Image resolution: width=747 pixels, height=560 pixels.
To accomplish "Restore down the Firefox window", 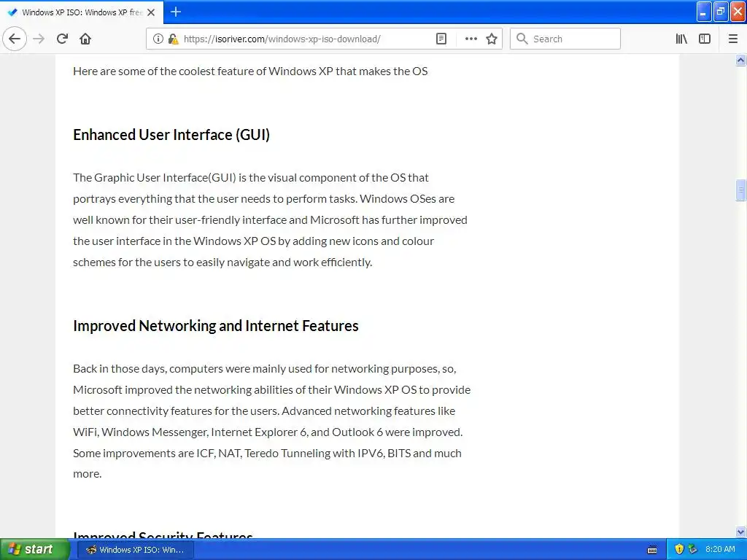I will pos(721,12).
